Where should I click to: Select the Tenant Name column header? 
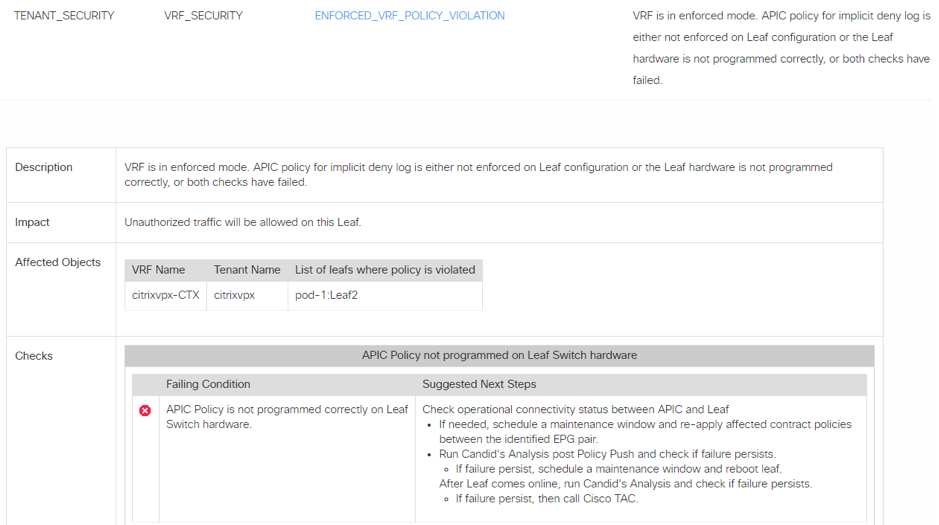pos(247,270)
